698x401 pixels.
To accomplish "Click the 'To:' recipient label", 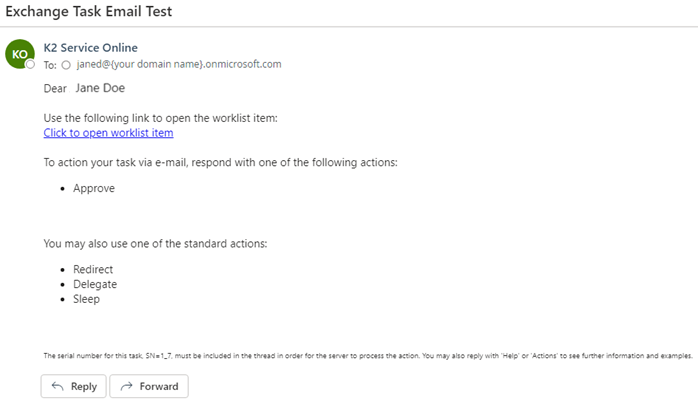I will click(49, 64).
